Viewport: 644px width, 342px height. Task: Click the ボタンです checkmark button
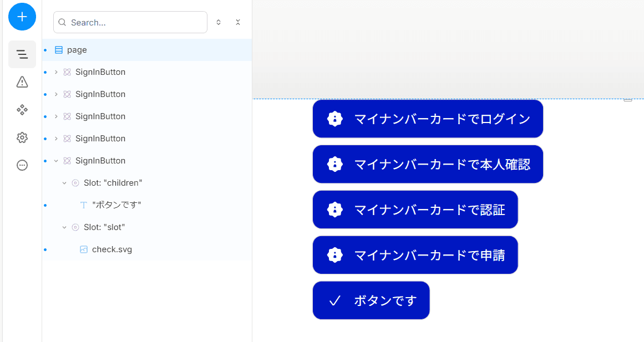[371, 300]
